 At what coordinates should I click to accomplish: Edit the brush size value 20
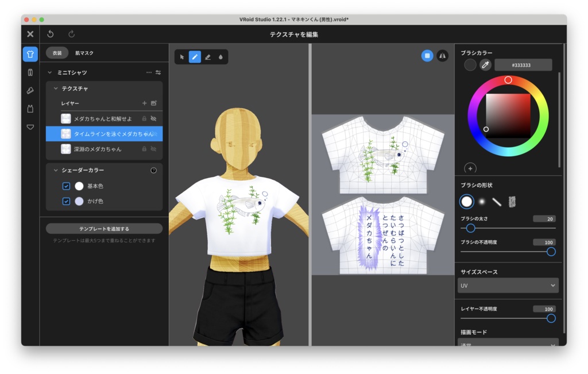tap(544, 219)
